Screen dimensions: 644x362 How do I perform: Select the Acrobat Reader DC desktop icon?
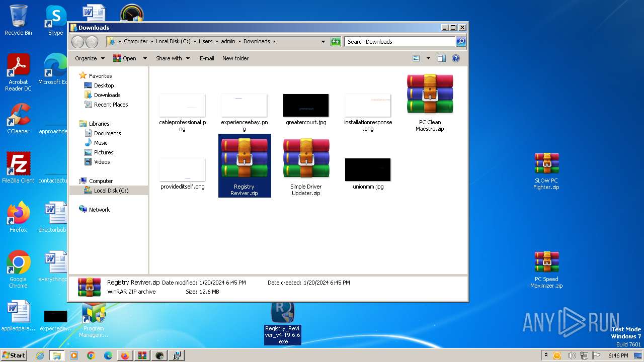pos(18,73)
